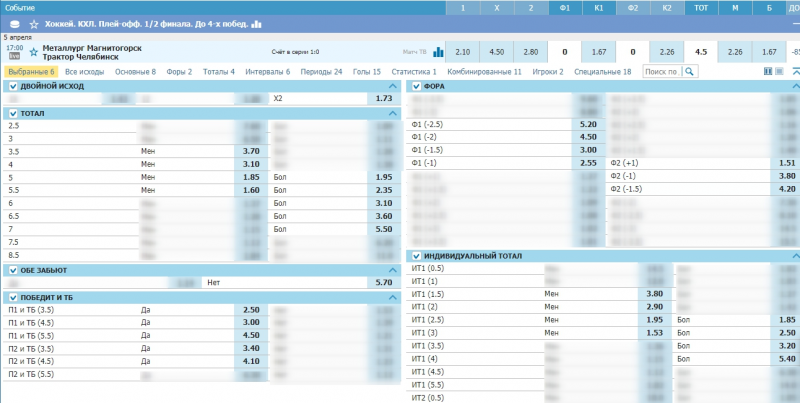
Task: Collapse the ТОТАЛ section
Action: (x=393, y=114)
